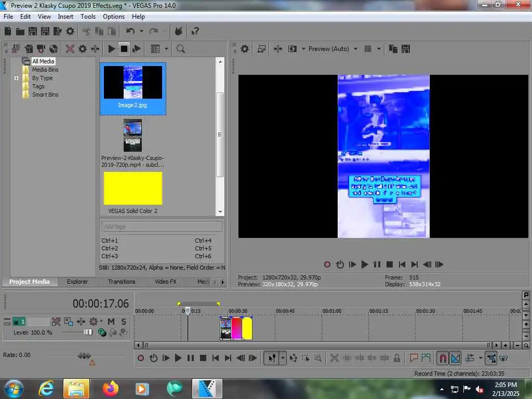The width and height of the screenshot is (532, 399).
Task: Click Import Media icon in Project Media
Action: [29, 49]
